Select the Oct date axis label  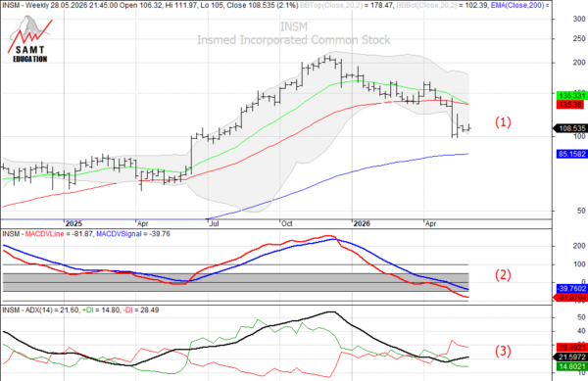[287, 223]
